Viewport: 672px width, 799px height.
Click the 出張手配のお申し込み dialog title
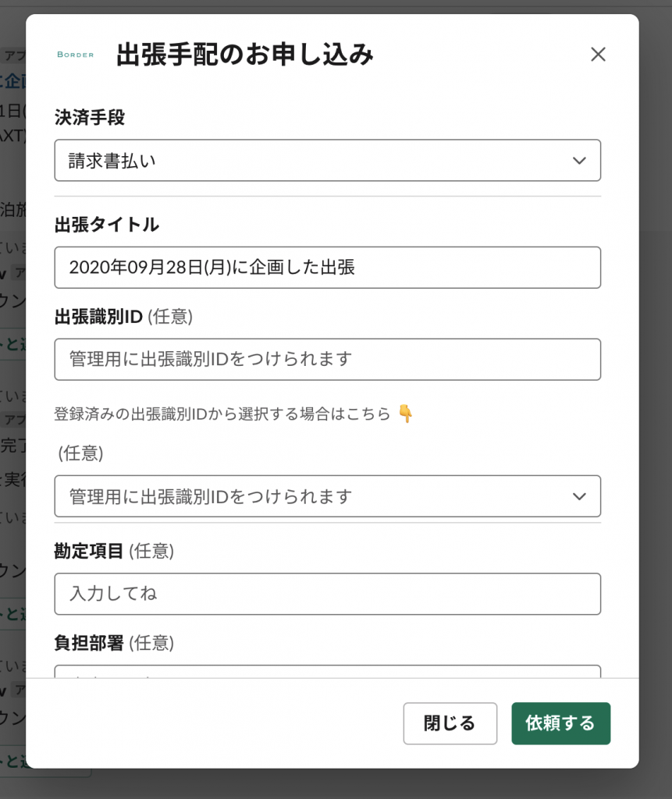[245, 55]
